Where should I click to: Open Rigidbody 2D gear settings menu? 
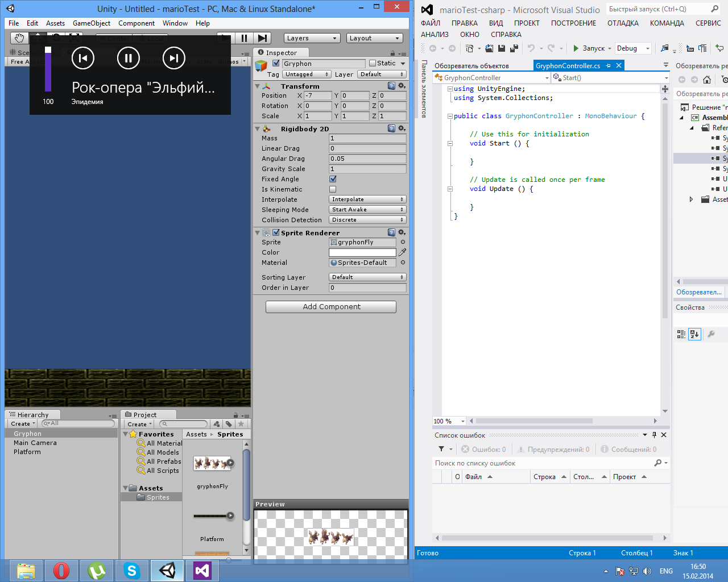click(402, 128)
